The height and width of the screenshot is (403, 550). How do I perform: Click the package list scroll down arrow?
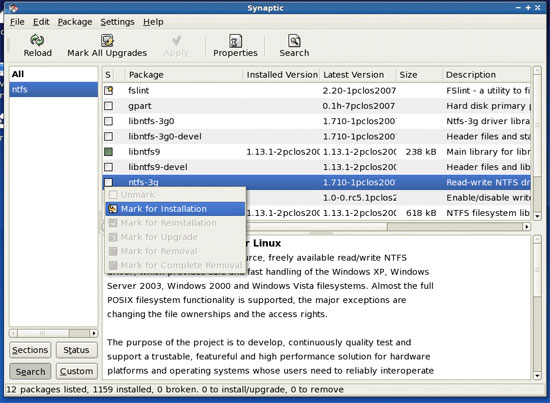(x=537, y=216)
